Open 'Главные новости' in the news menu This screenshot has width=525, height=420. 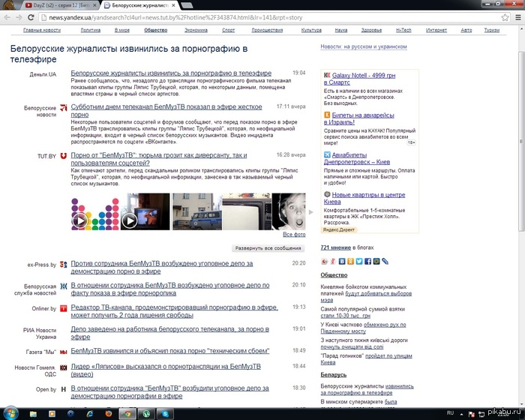42,30
